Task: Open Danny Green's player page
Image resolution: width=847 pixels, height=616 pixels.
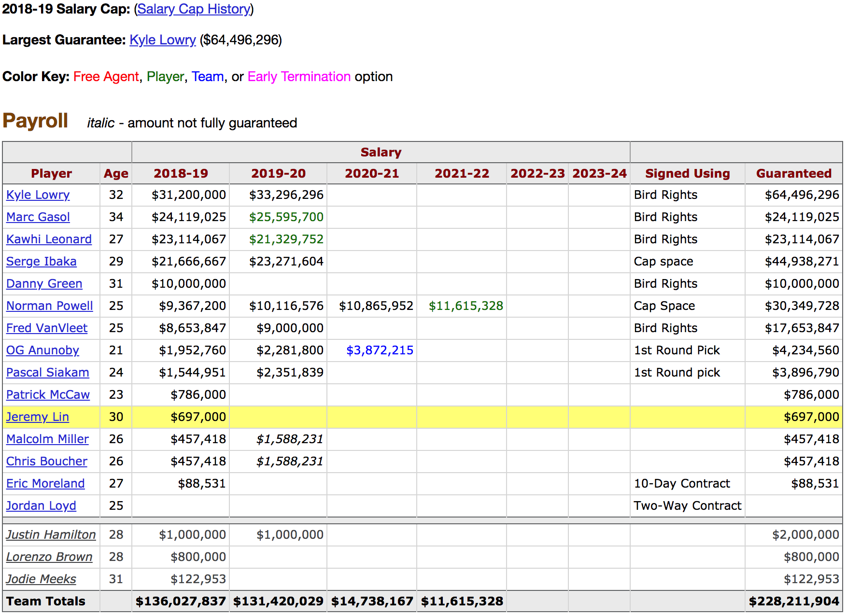Action: tap(44, 284)
